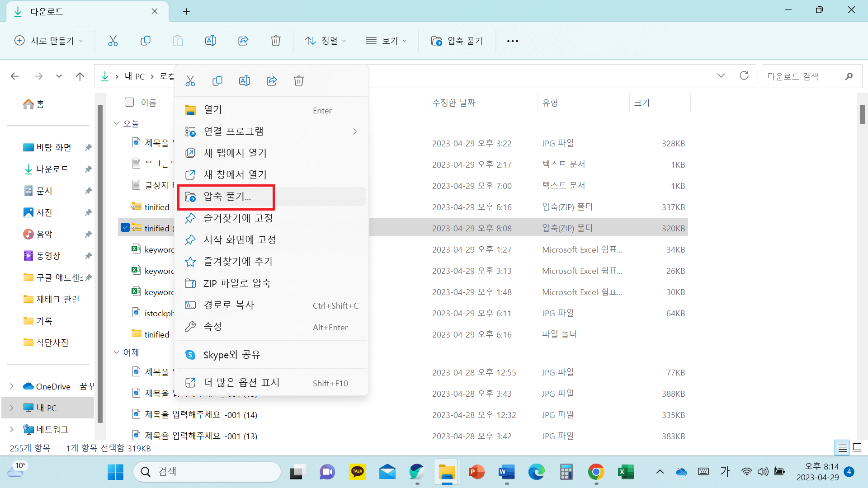Switch to the details view layout icon

tap(842, 448)
